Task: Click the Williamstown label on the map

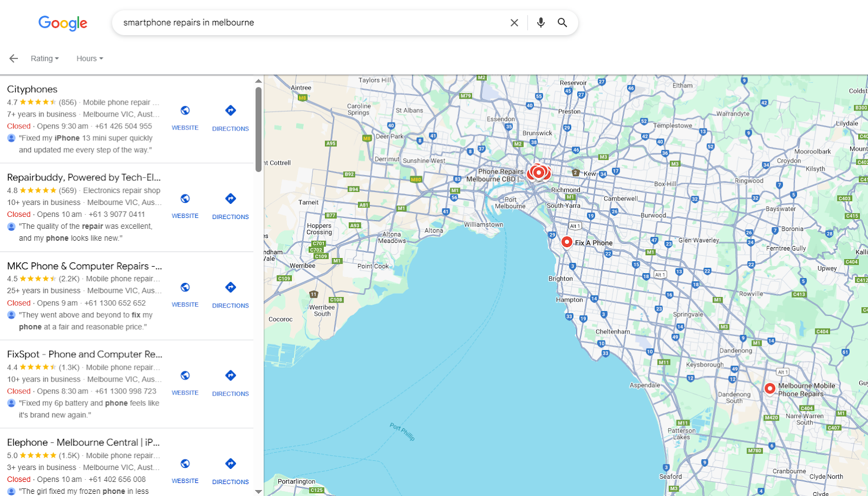Action: 483,224
